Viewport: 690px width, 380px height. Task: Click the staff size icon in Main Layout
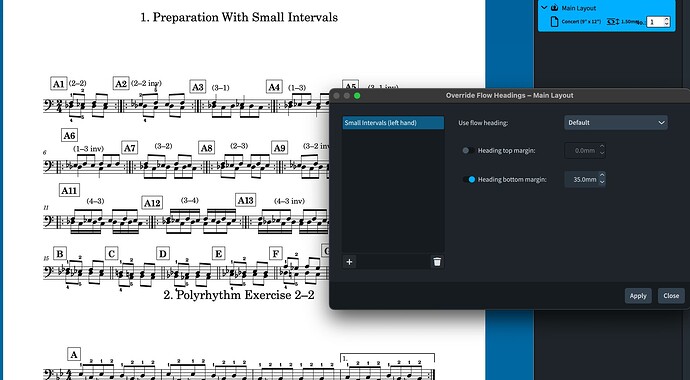pyautogui.click(x=613, y=22)
